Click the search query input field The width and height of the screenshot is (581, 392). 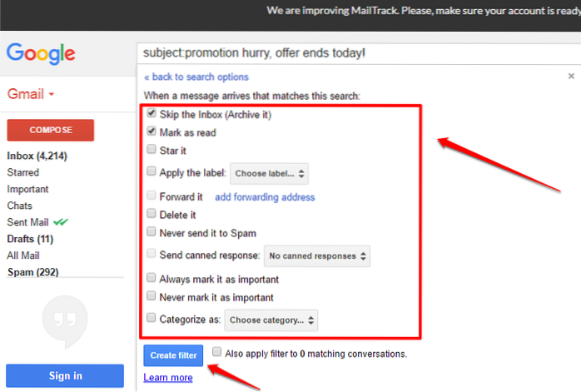(350, 53)
